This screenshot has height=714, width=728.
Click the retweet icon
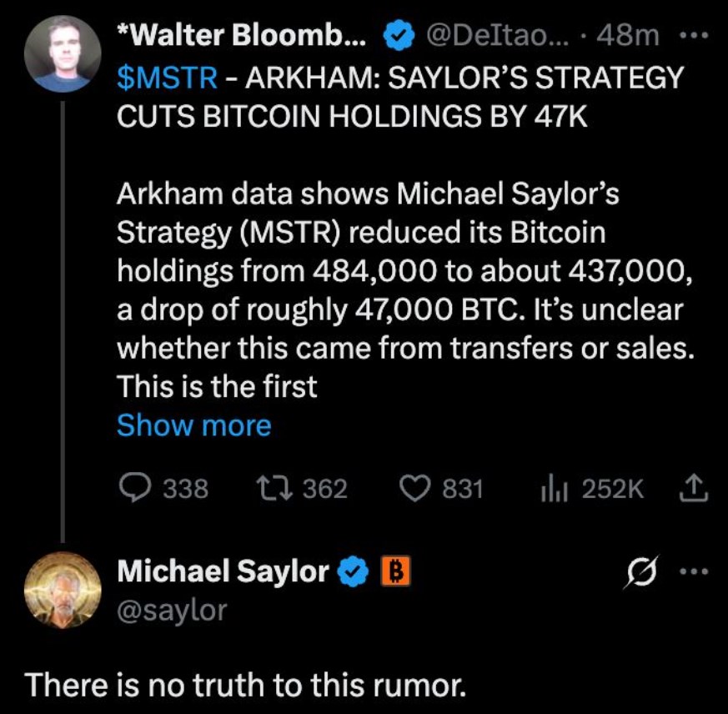click(x=276, y=488)
